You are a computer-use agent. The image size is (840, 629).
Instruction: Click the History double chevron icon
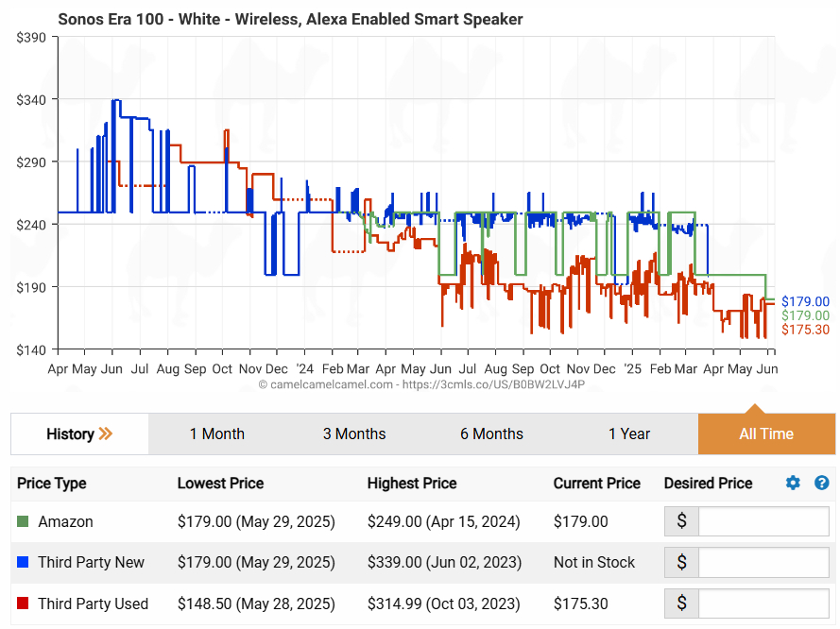pyautogui.click(x=106, y=434)
